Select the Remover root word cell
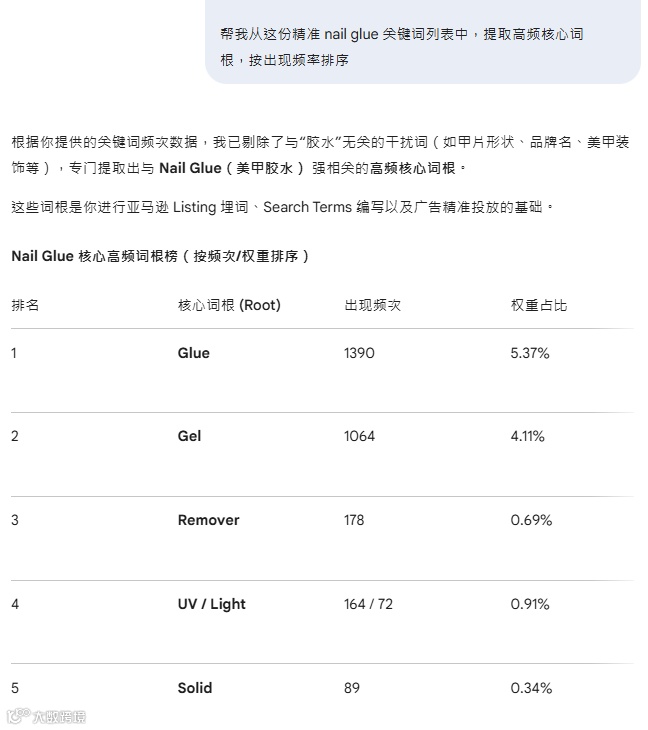The image size is (648, 730). 208,520
